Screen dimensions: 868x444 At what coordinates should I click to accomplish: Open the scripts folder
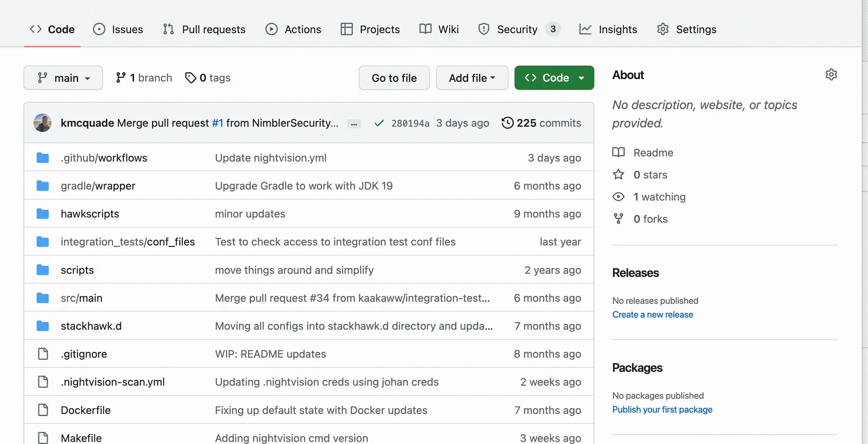[x=77, y=270]
